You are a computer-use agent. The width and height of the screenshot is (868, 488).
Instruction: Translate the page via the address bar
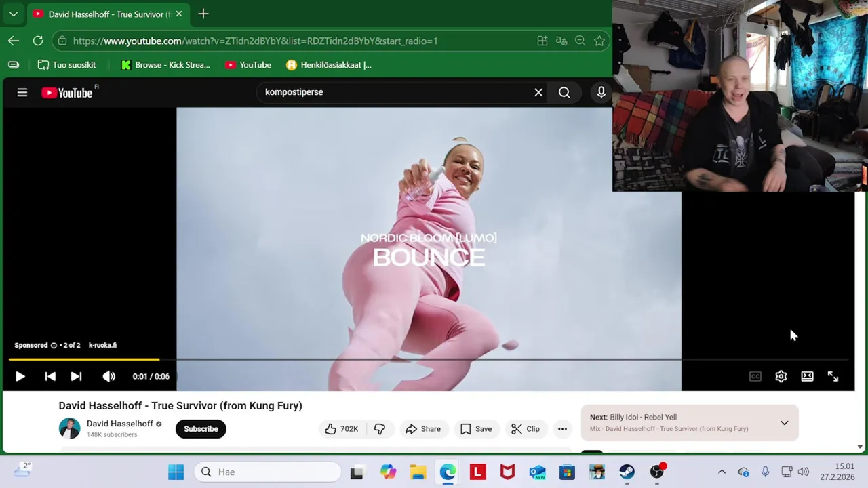click(561, 41)
